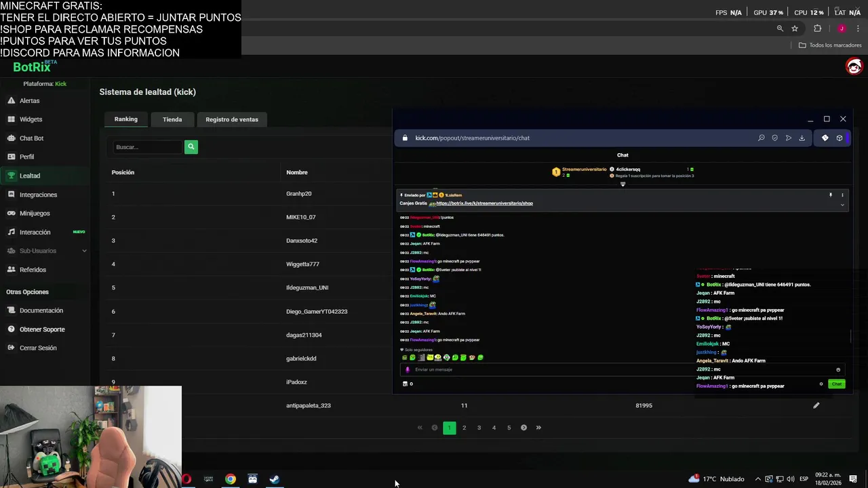868x488 pixels.
Task: Click download icon in popout address bar
Action: (x=802, y=138)
